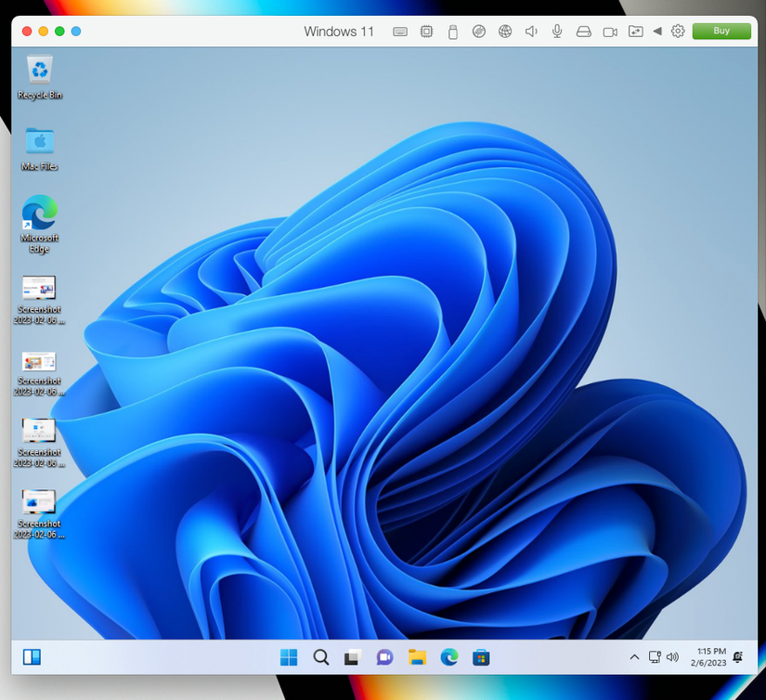Collapse the toolbar with the left-pointing triangle
Image resolution: width=766 pixels, height=700 pixels.
pos(657,31)
